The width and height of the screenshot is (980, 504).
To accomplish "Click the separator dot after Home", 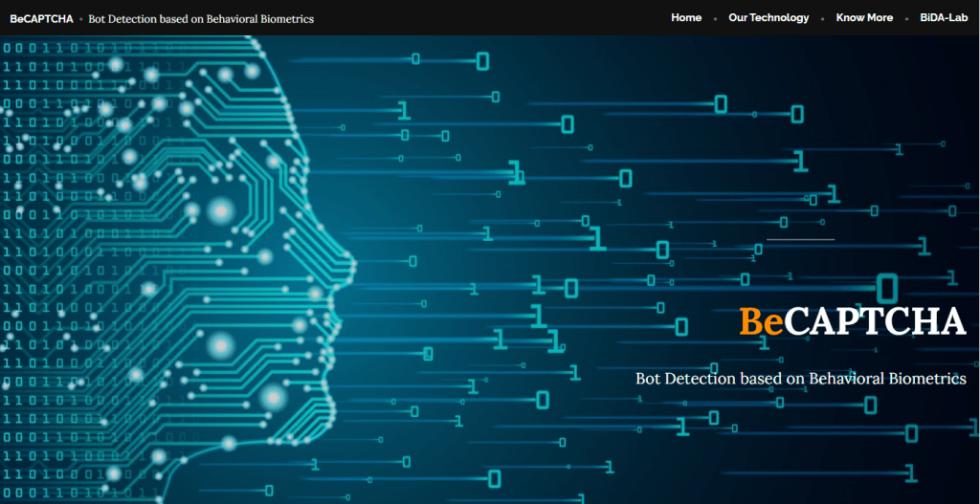I will tap(715, 18).
